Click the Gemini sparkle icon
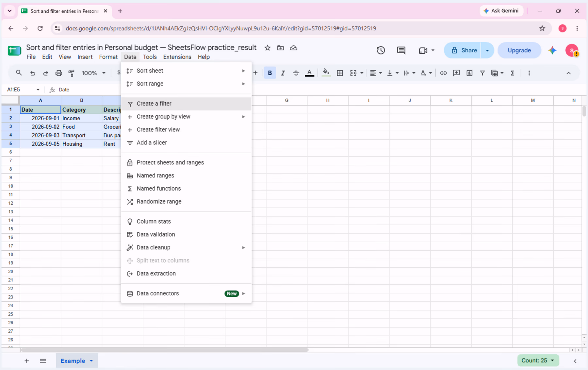Image resolution: width=588 pixels, height=370 pixels. (552, 50)
